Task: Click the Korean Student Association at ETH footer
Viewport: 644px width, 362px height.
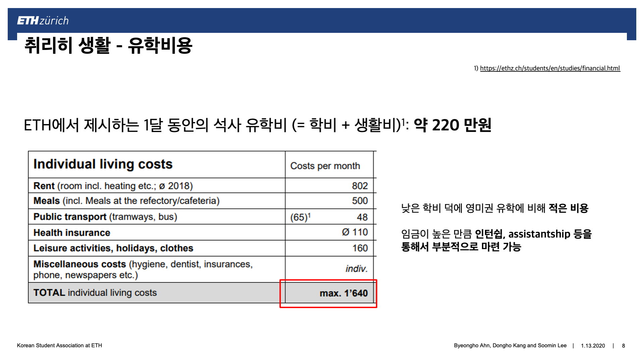Action: point(59,346)
